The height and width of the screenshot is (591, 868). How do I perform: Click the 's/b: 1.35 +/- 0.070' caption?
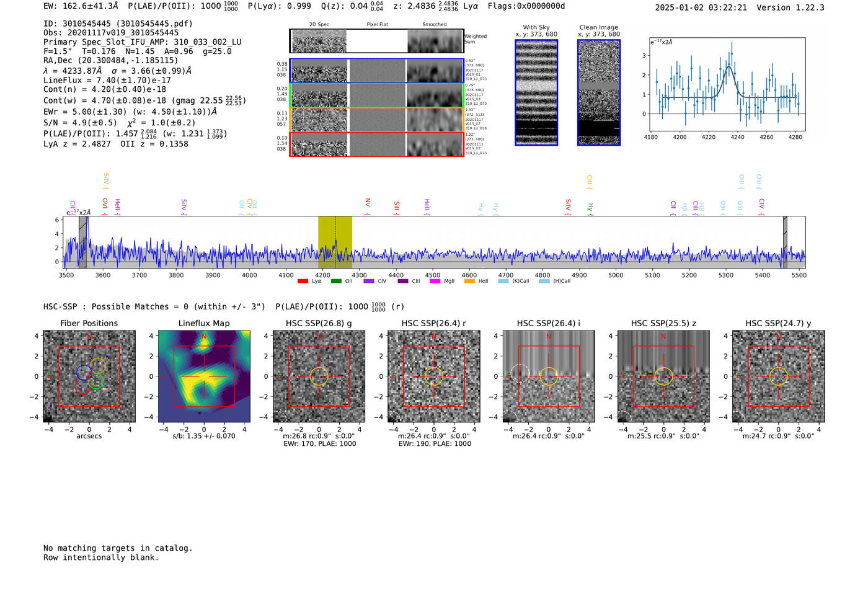click(x=204, y=436)
